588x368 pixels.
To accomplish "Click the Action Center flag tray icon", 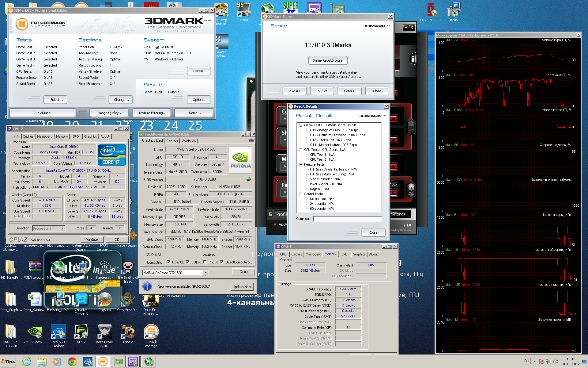I will [x=541, y=362].
